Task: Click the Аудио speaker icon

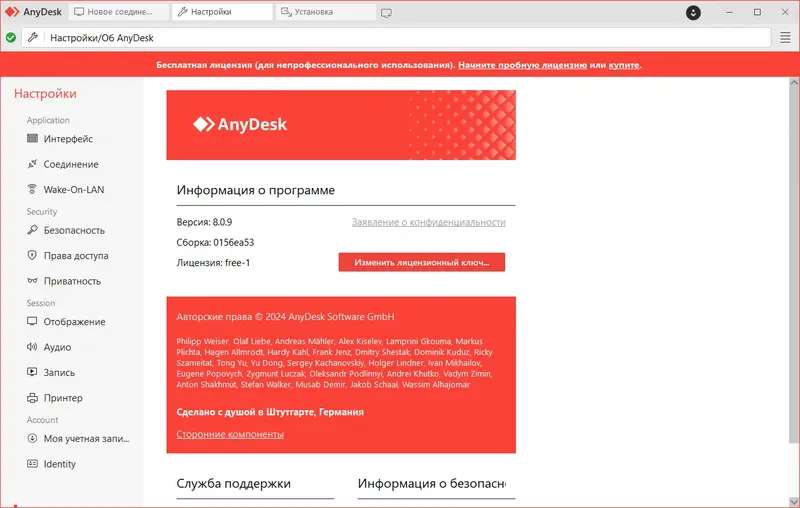Action: 32,347
